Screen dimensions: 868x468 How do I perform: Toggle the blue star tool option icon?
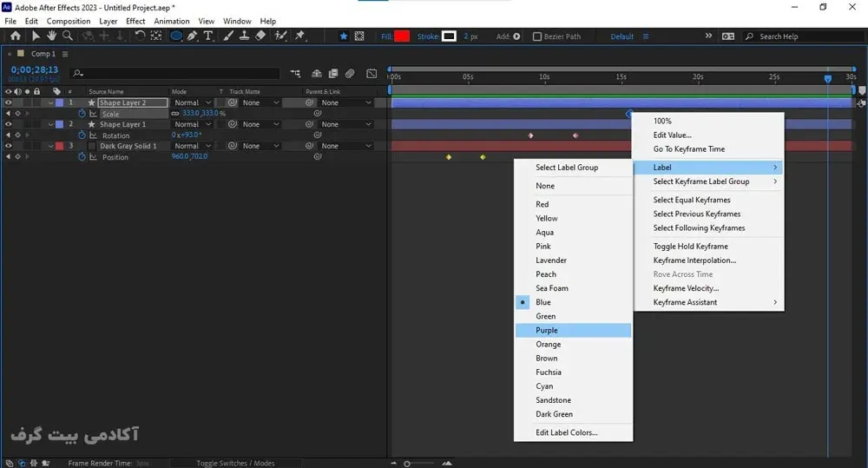coord(344,36)
